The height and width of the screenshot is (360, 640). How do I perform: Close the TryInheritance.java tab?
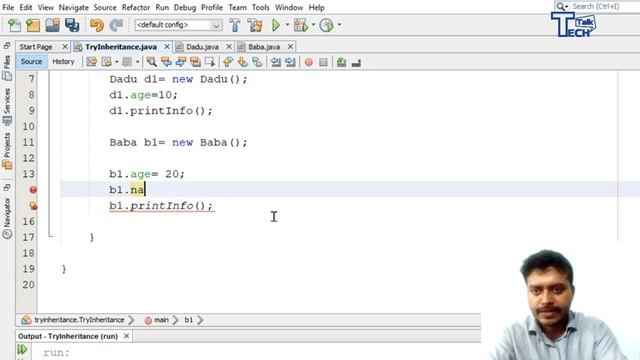tap(167, 47)
